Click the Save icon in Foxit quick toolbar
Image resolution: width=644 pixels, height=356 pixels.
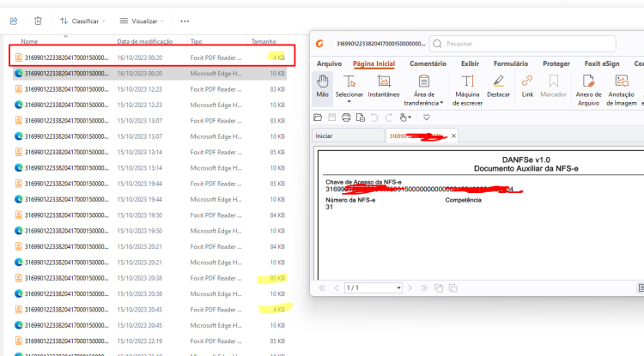(331, 118)
